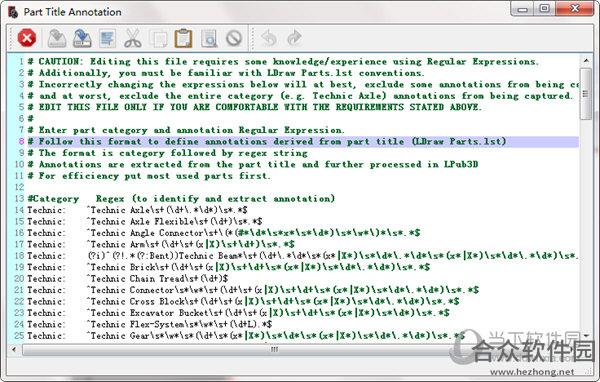The width and height of the screenshot is (600, 382).
Task: Click the scissors cut icon
Action: pos(133,38)
